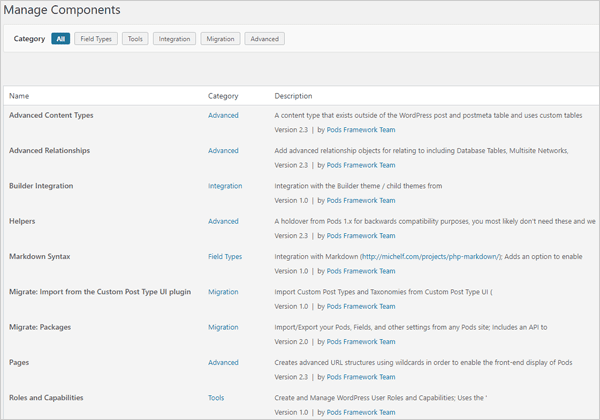Click the Advanced category link in Helpers row

pos(223,221)
